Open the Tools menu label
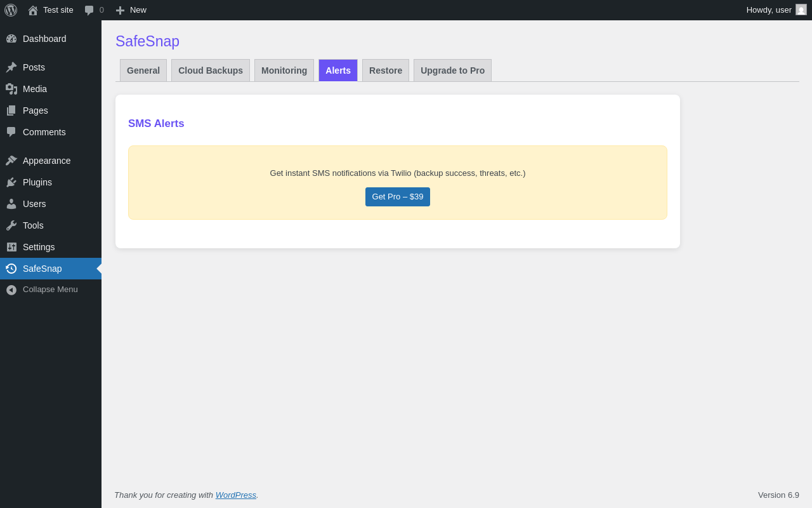 coord(33,225)
